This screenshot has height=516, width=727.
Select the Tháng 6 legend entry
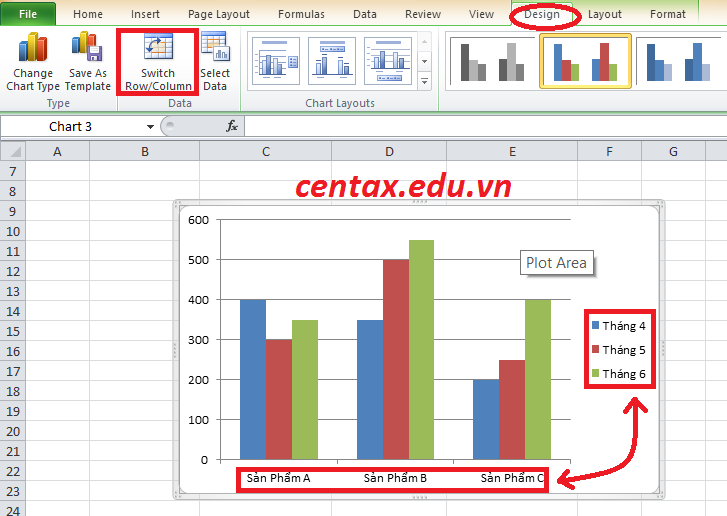619,374
